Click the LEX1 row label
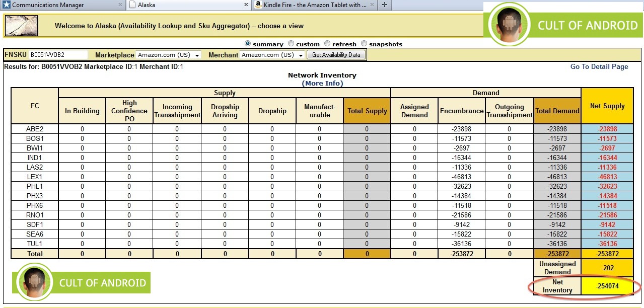 tap(35, 177)
